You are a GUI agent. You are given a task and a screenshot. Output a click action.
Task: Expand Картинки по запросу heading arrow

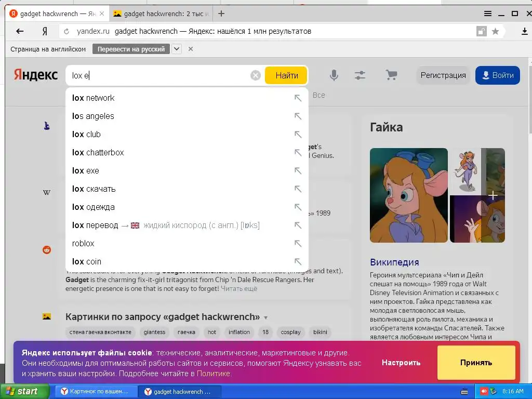click(265, 317)
